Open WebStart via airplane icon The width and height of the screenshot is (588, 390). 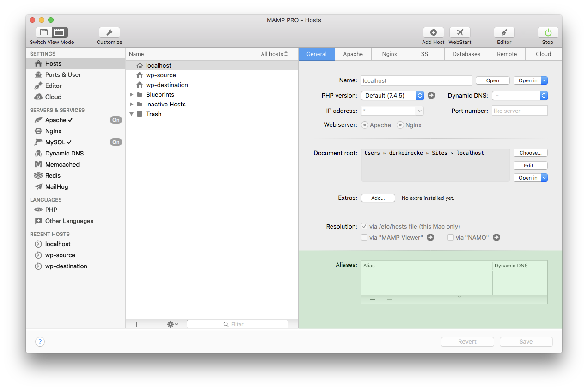tap(459, 32)
